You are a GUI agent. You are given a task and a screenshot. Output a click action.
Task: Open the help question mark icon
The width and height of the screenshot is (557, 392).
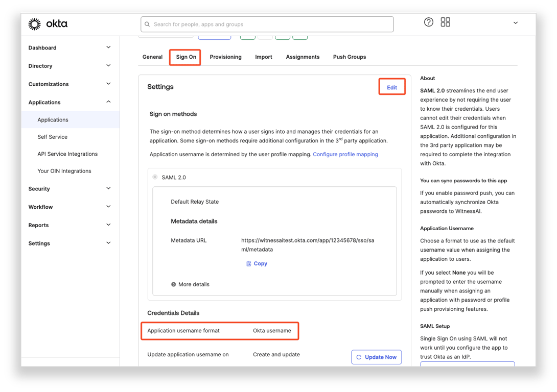[x=429, y=22]
